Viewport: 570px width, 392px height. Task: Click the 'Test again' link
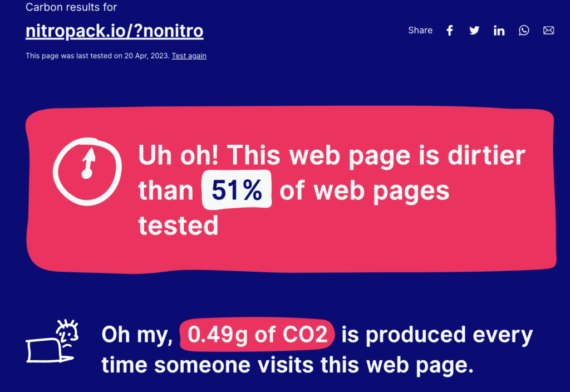(x=189, y=56)
